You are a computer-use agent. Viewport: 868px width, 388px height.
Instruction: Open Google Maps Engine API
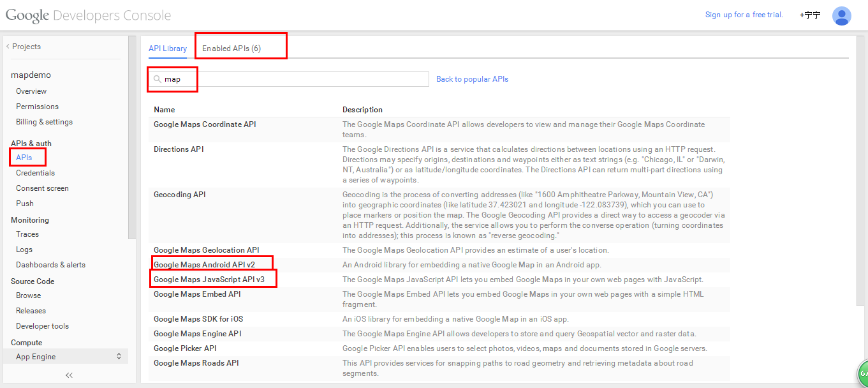pos(198,334)
